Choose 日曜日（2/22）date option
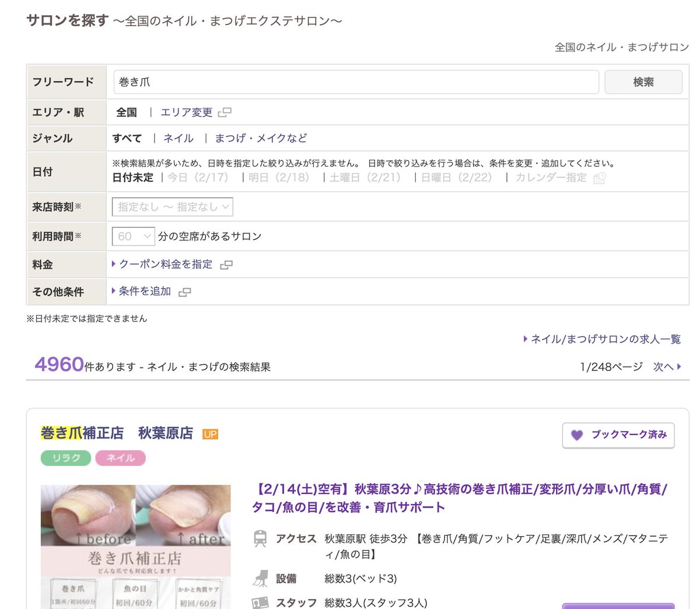The image size is (700, 609). pyautogui.click(x=457, y=177)
